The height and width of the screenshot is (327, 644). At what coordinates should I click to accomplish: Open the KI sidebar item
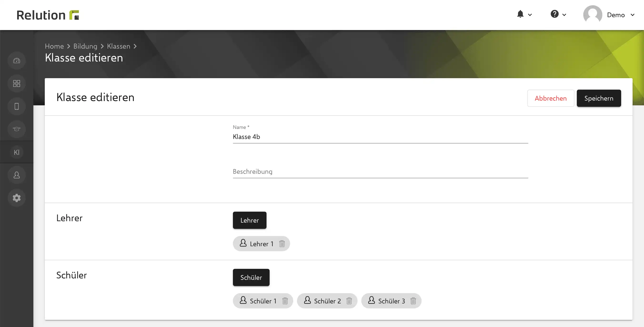(16, 152)
